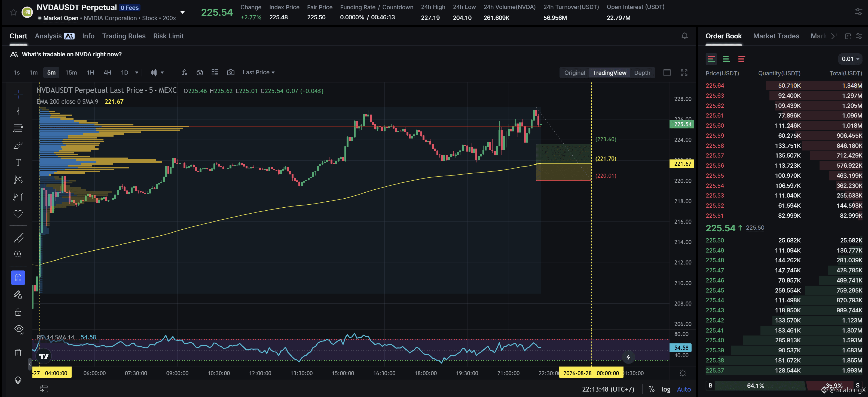The height and width of the screenshot is (397, 868).
Task: Select the 15m timeframe
Action: [71, 72]
